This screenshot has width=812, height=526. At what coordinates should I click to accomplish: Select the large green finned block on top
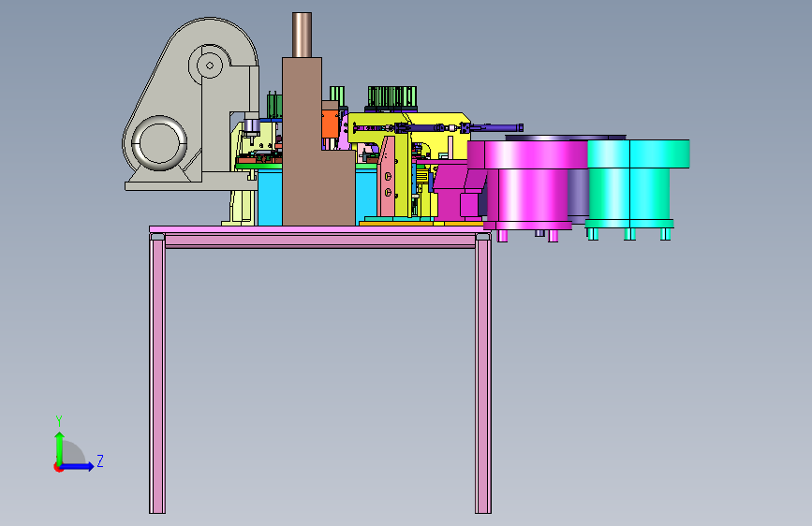point(392,96)
